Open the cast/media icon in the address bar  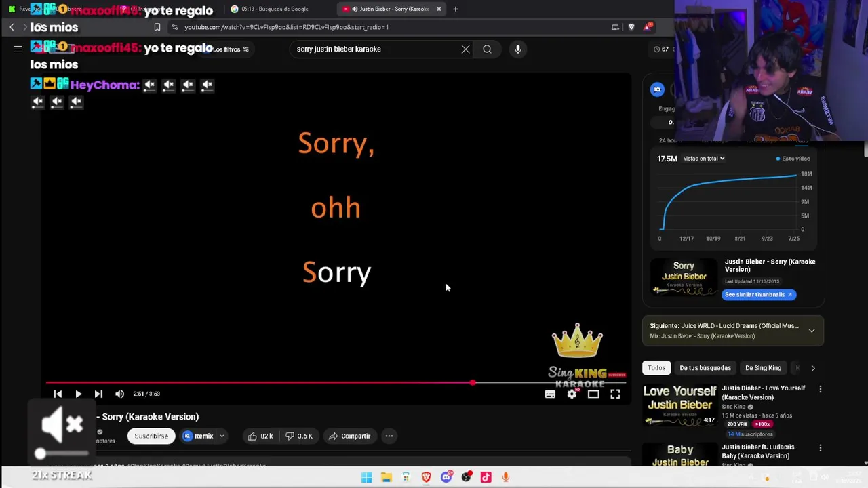point(615,27)
